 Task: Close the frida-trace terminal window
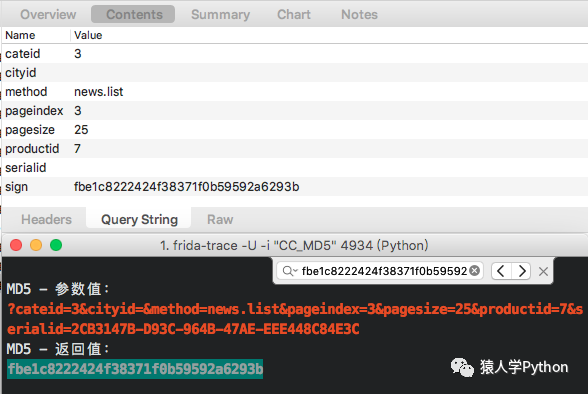point(16,245)
